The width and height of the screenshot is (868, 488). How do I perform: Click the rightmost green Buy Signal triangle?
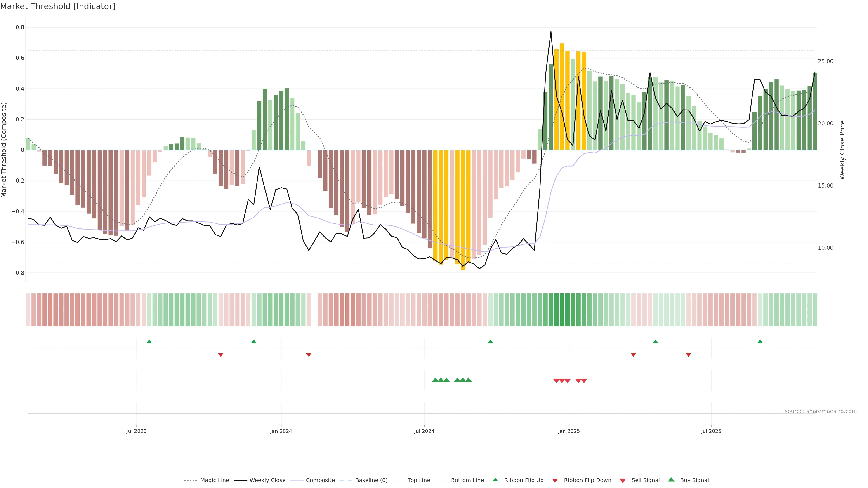pyautogui.click(x=468, y=380)
